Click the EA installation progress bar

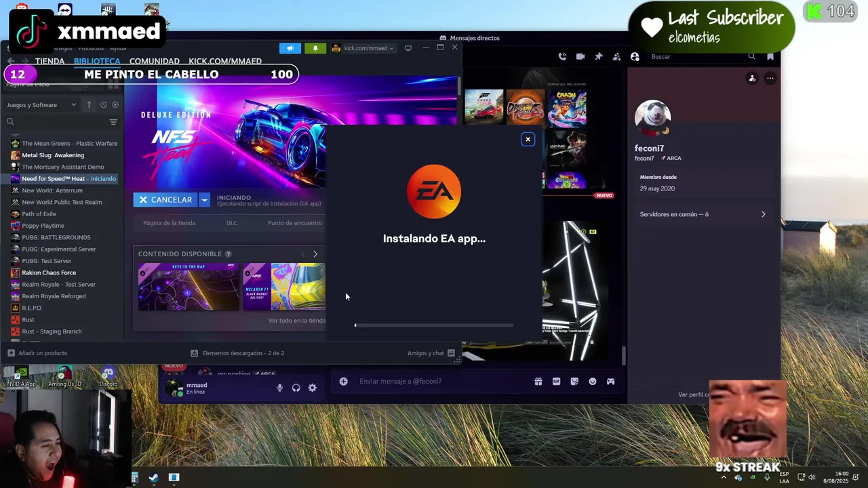434,325
